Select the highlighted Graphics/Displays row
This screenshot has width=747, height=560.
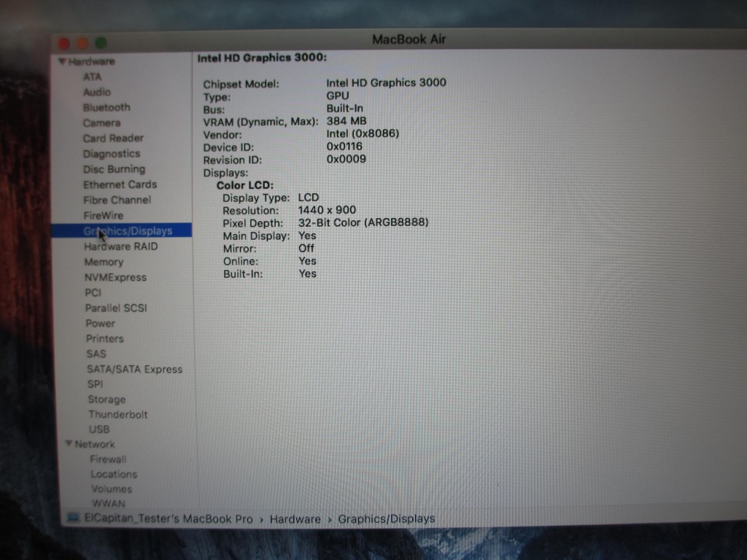[122, 230]
